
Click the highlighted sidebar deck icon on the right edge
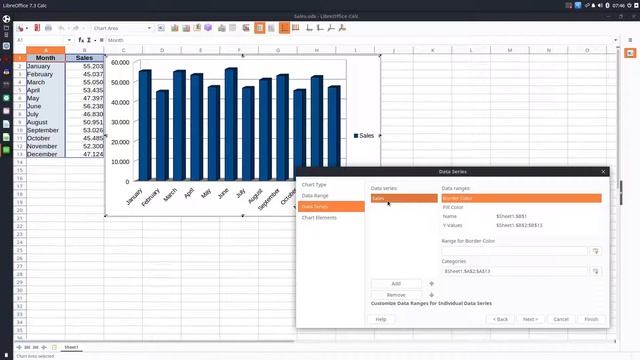pyautogui.click(x=630, y=53)
